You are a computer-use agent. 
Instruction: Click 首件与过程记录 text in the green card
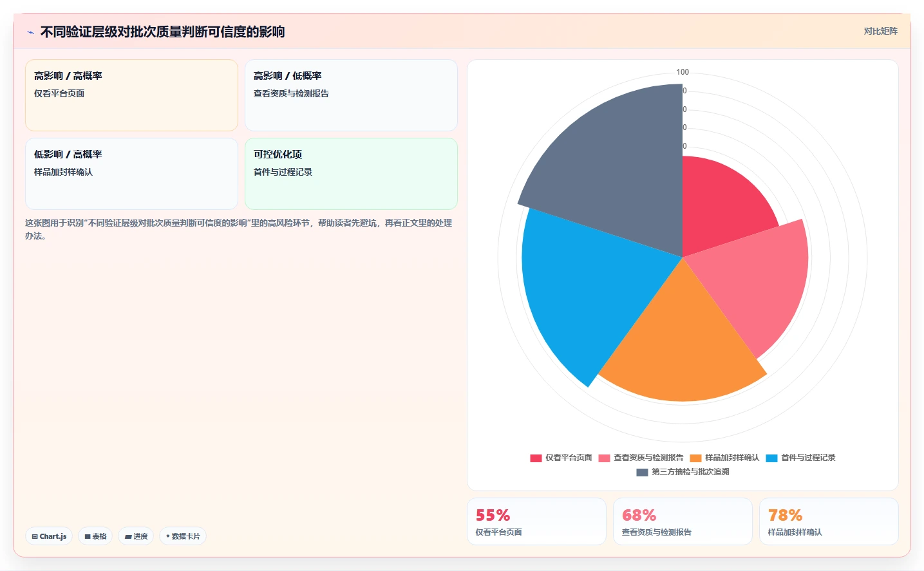tap(283, 172)
